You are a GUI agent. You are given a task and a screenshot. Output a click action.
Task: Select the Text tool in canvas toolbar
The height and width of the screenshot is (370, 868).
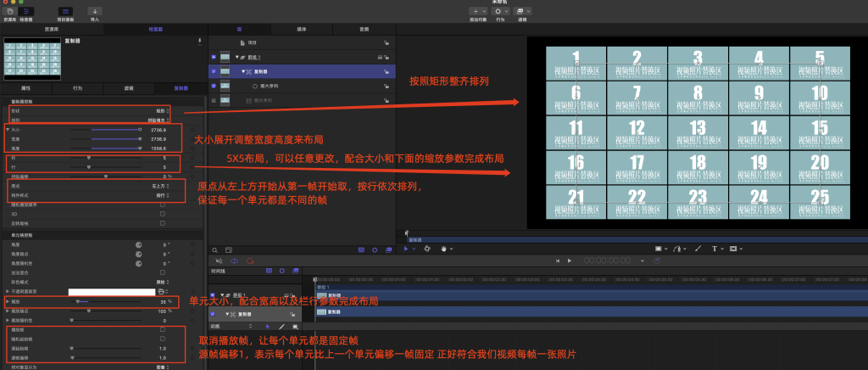[x=716, y=249]
